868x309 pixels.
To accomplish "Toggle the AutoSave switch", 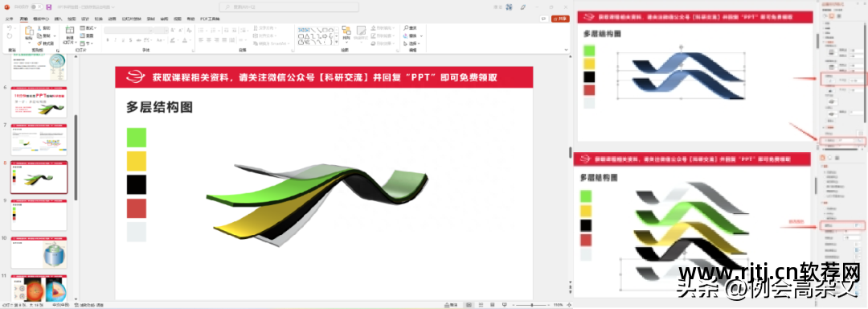I will coord(37,7).
